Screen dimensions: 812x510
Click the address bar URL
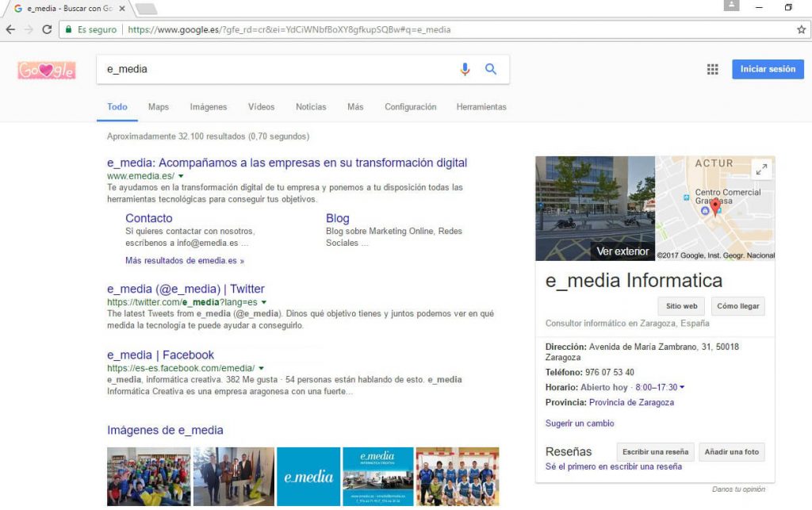(x=289, y=29)
